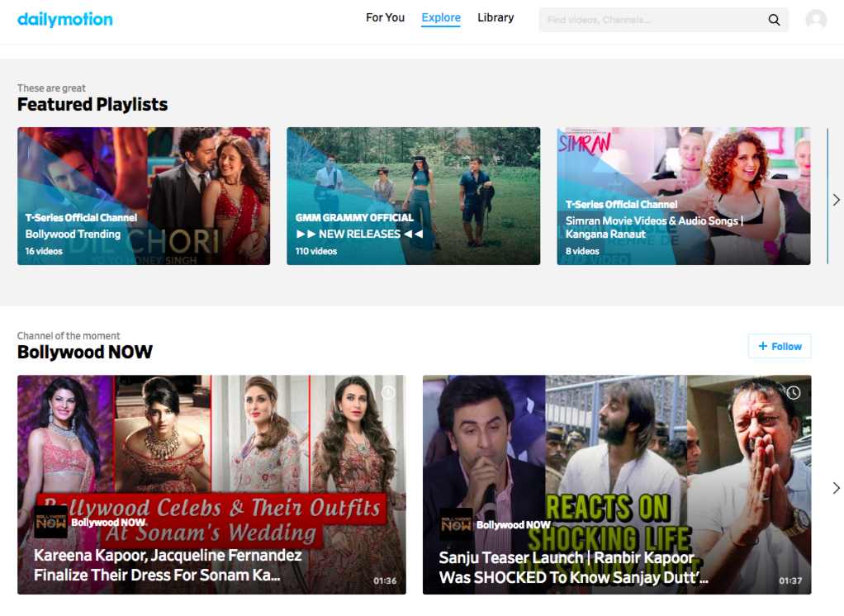844x616 pixels.
Task: Click the Channel of the moment label
Action: point(69,336)
